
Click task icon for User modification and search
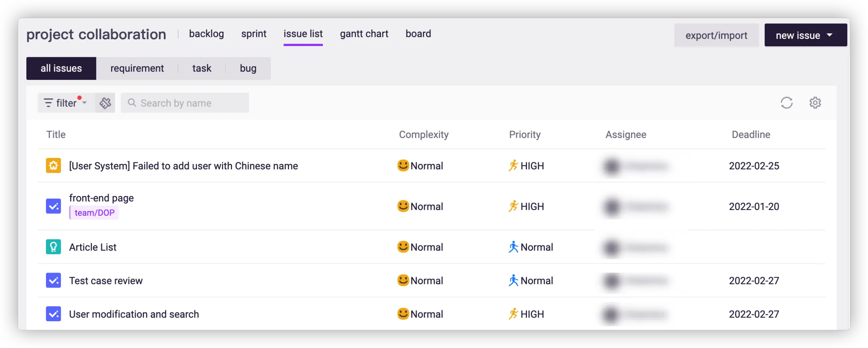pyautogui.click(x=53, y=314)
